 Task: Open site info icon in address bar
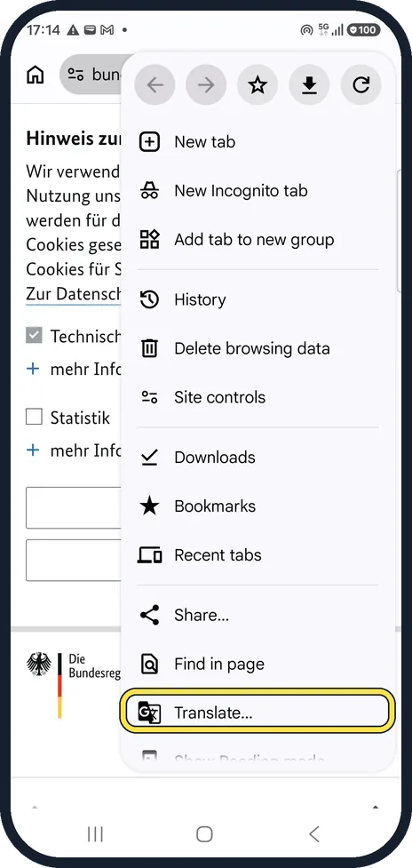[75, 74]
